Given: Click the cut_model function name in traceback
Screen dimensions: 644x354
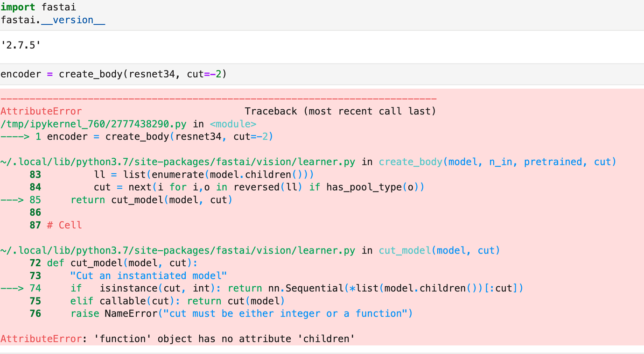Looking at the screenshot, I should coord(404,250).
